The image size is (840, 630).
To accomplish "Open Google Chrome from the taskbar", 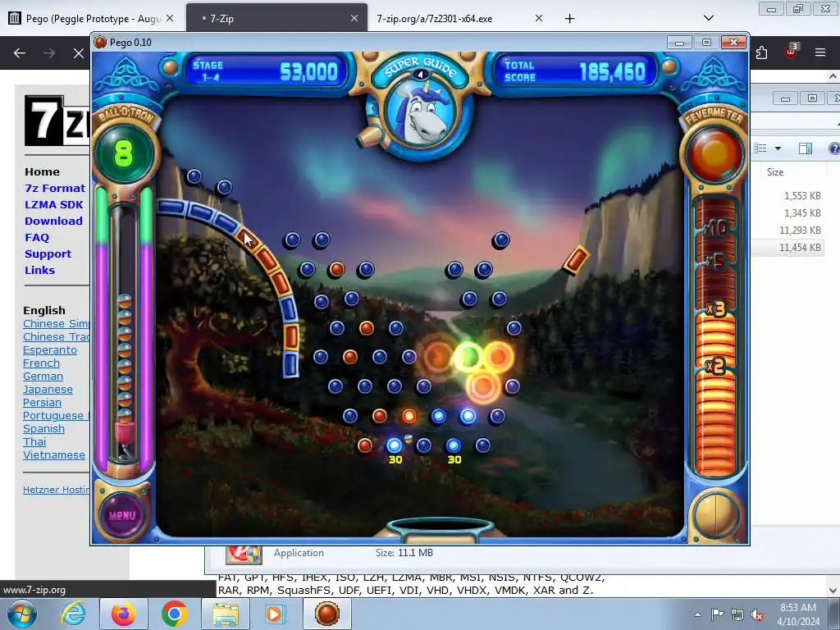I will click(174, 614).
